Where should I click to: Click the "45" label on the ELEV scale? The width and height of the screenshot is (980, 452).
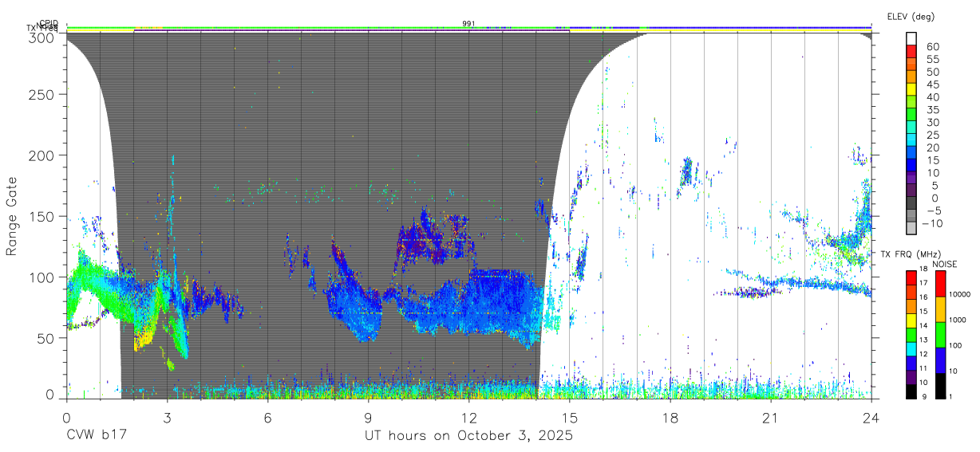coord(931,84)
